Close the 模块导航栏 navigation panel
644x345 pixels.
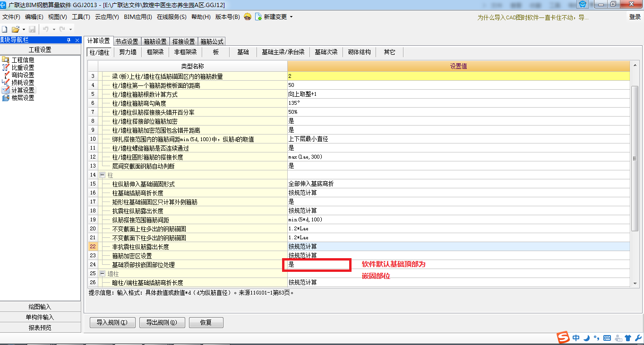(77, 40)
